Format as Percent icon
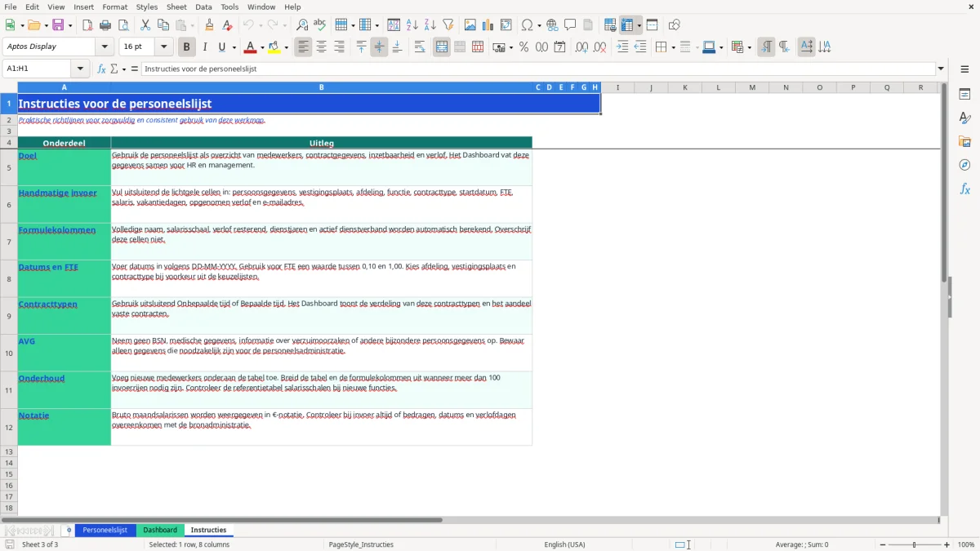 pyautogui.click(x=524, y=47)
